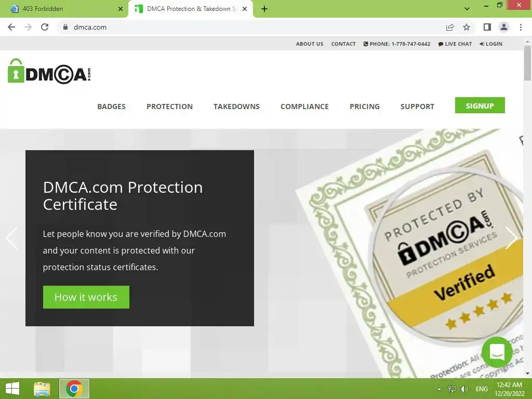This screenshot has height=399, width=532.
Task: Toggle the Chrome side panel icon
Action: click(487, 27)
